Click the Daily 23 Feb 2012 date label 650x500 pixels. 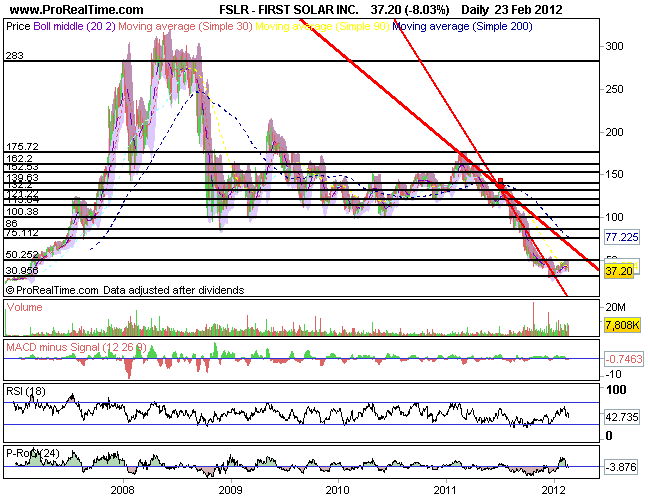(512, 10)
